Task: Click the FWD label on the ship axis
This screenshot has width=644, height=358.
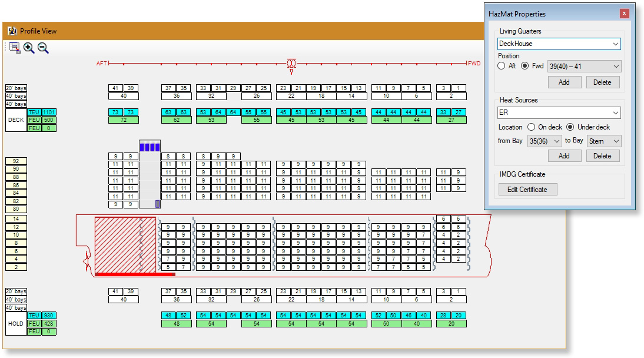Action: tap(474, 63)
